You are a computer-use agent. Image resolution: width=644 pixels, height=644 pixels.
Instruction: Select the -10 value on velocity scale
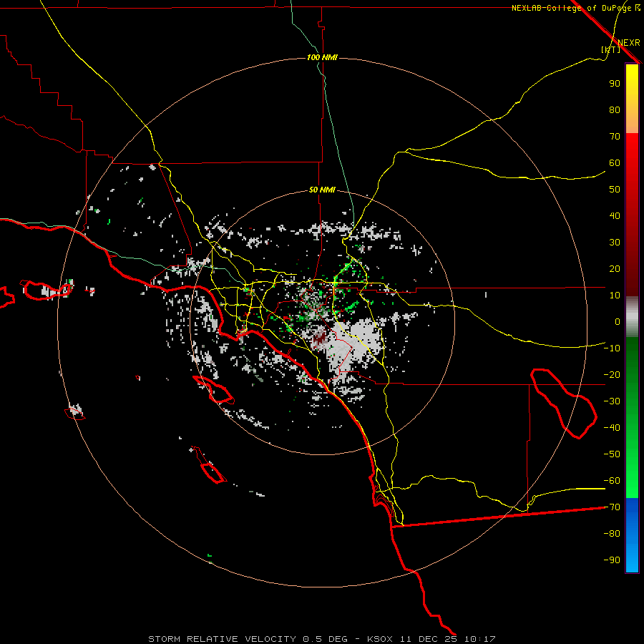[x=612, y=348]
